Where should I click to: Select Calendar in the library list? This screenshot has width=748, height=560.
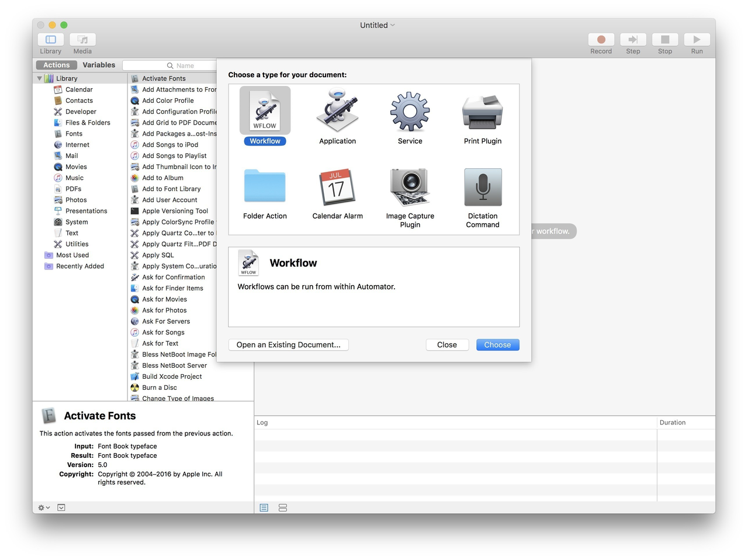pyautogui.click(x=80, y=89)
